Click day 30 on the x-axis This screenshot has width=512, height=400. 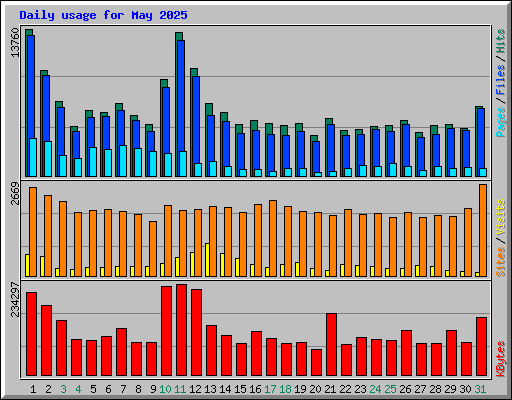465,389
